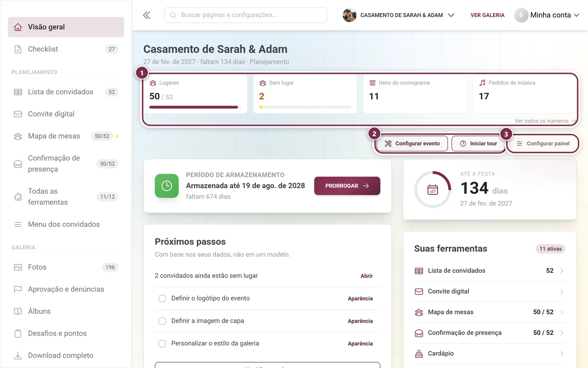
Task: Click the Convite digital envelope sidebar icon
Action: click(18, 114)
